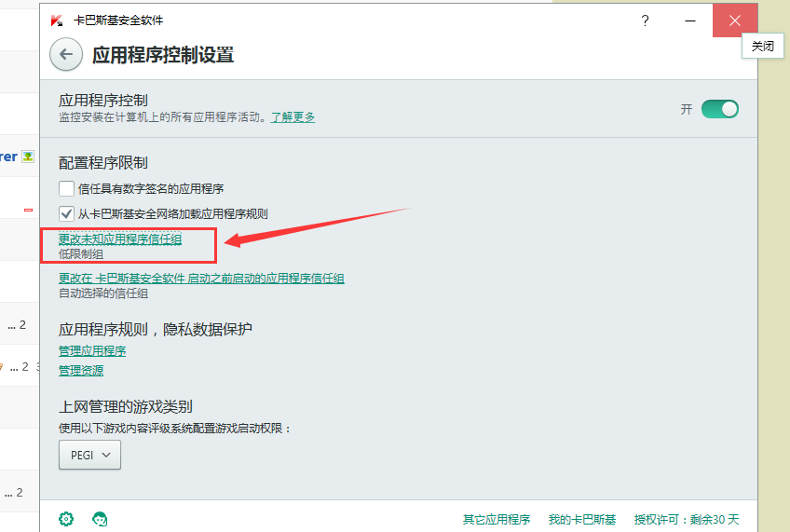Click the back arrow button
The height and width of the screenshot is (532, 790).
point(66,54)
